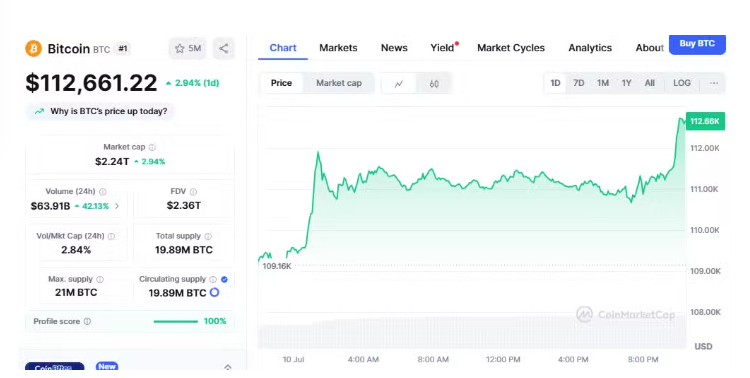Click the 21M BTC max supply value

tap(76, 292)
